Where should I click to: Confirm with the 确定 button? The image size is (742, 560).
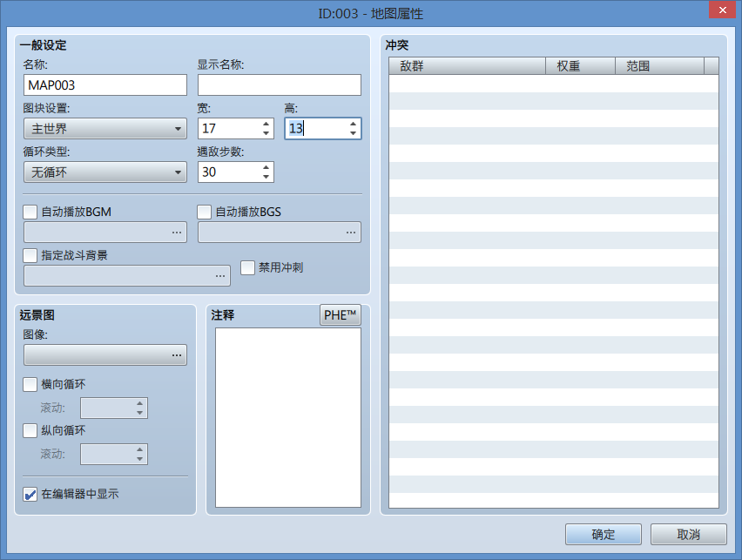point(604,535)
